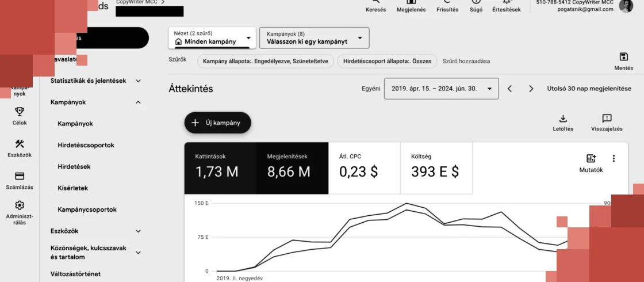Select the Kattintások metric card

coord(220,168)
